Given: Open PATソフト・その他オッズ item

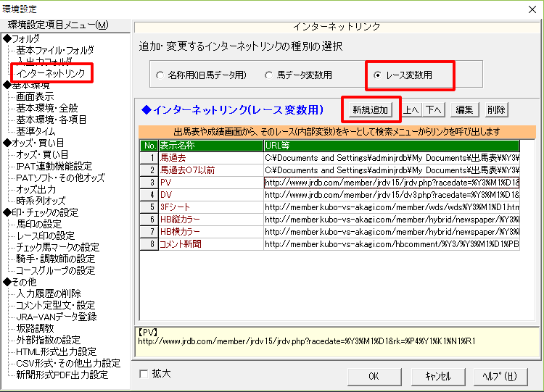Looking at the screenshot, I should [60, 178].
